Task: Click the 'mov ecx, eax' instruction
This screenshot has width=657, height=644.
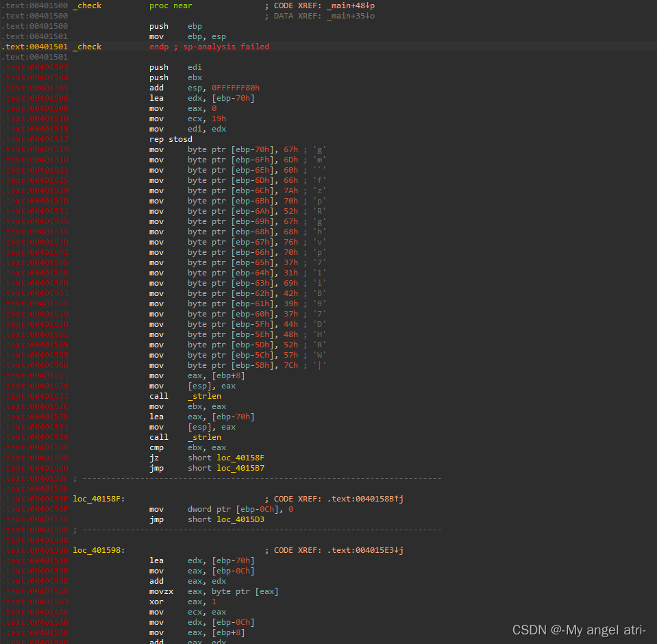Action: pos(188,612)
